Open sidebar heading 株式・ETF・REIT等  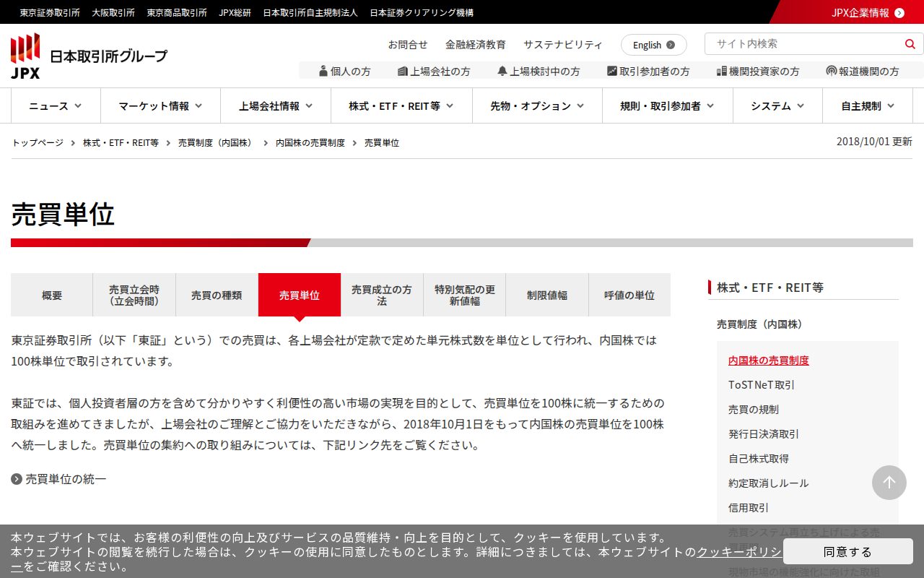point(770,288)
